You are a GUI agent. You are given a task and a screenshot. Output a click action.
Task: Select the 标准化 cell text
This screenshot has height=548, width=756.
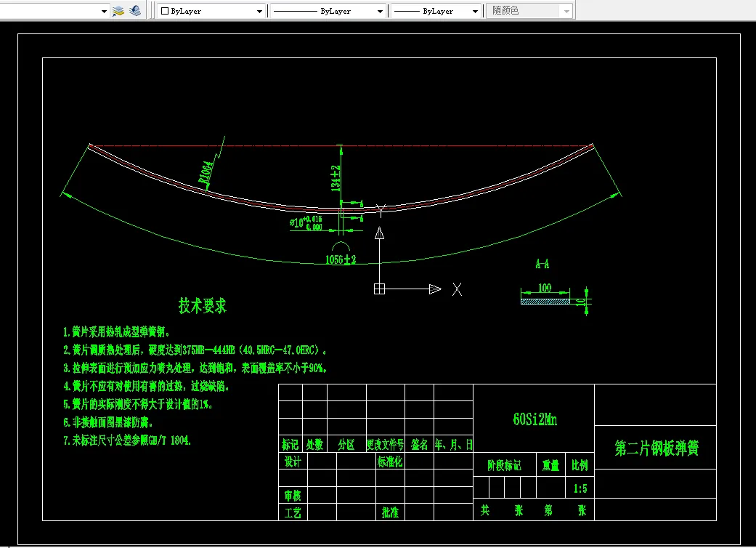(389, 462)
